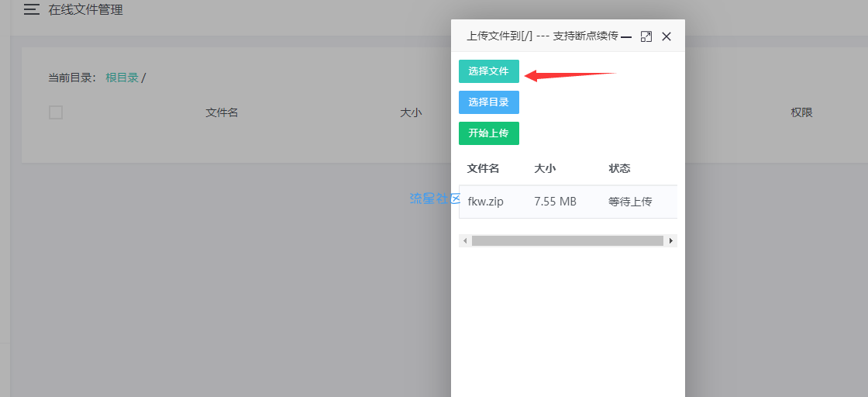Click the 7.55 MB size cell

click(555, 202)
